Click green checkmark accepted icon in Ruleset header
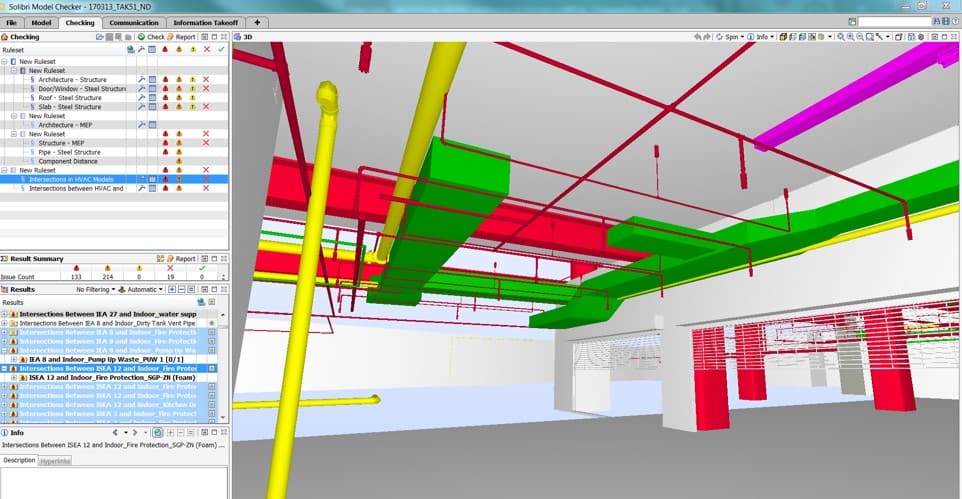This screenshot has width=962, height=499. coord(221,49)
